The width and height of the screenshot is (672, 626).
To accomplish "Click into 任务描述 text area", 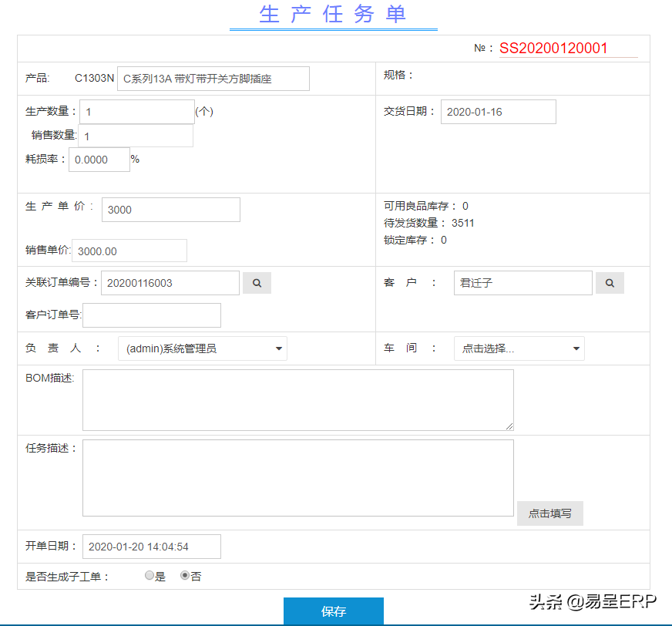I will tap(297, 477).
